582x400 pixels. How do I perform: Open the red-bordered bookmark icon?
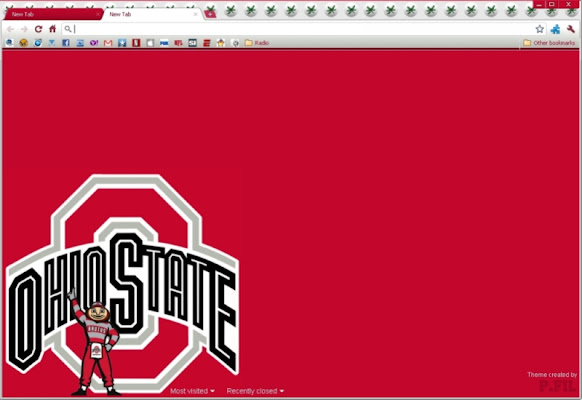136,43
